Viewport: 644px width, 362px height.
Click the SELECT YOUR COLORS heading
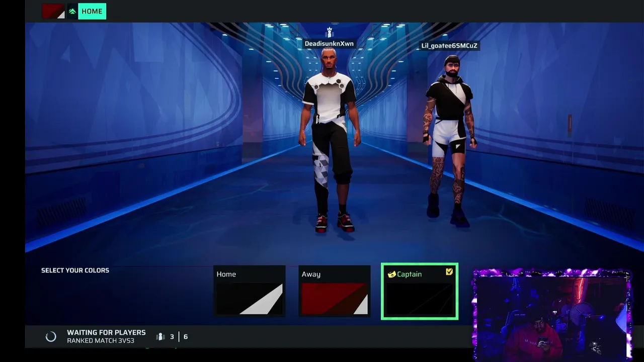[x=75, y=270]
